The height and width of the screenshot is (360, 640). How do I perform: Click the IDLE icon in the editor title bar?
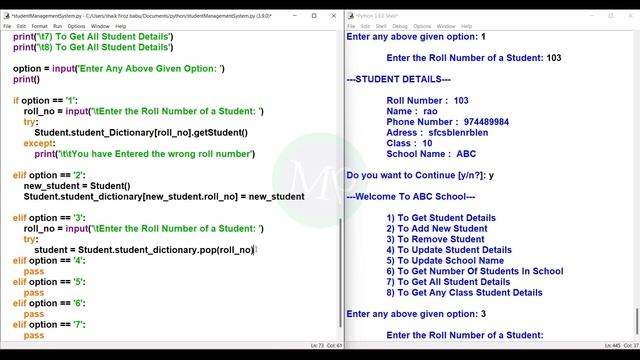click(x=7, y=16)
